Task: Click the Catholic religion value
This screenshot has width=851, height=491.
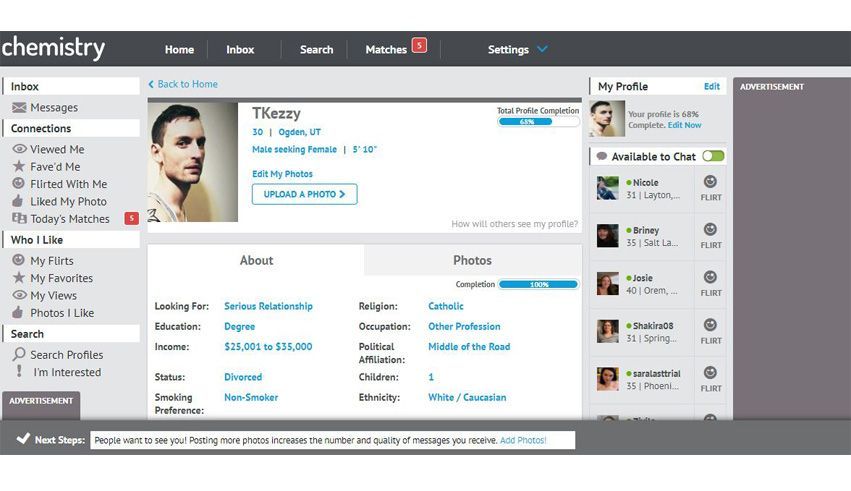Action: pos(446,306)
